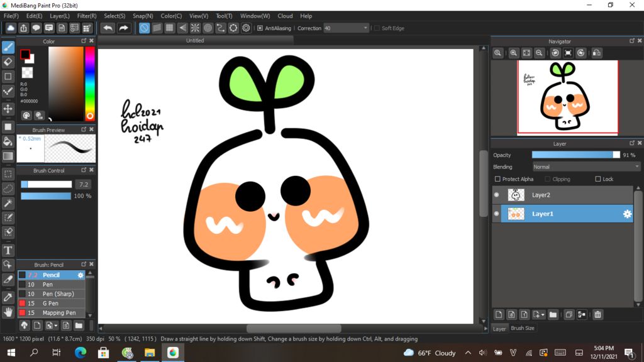Select the Mapping Pen brush
644x362 pixels.
[x=52, y=313]
